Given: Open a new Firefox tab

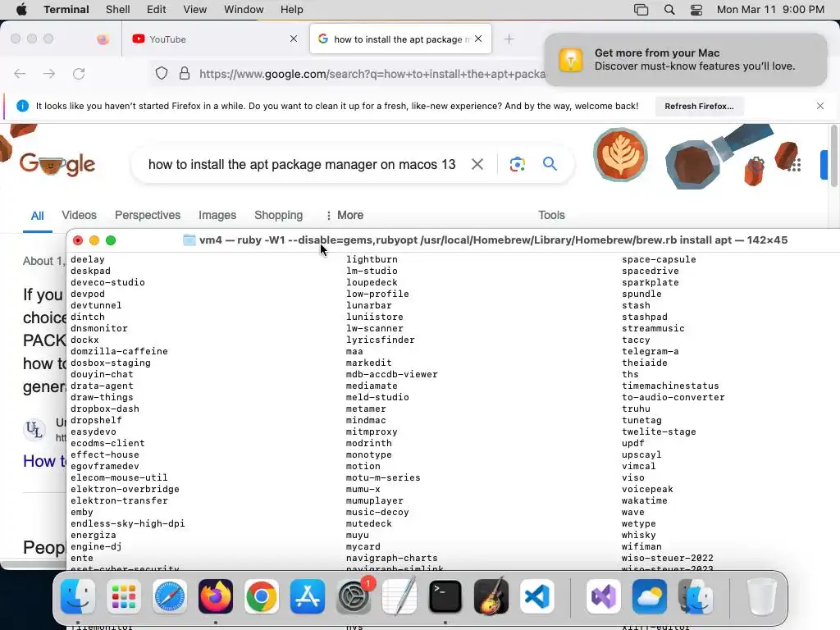Looking at the screenshot, I should tap(509, 39).
